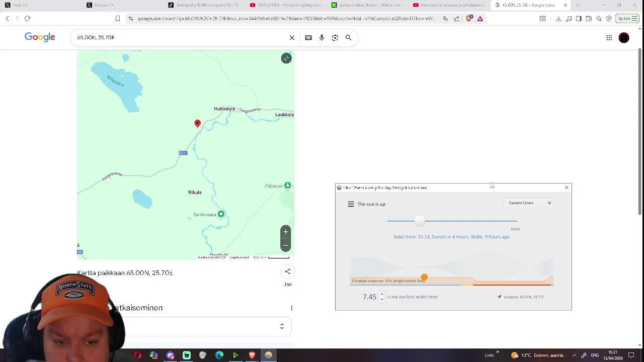Click the Sankivaara green marker on map
Viewport: 644px width, 362px height.
pyautogui.click(x=221, y=214)
